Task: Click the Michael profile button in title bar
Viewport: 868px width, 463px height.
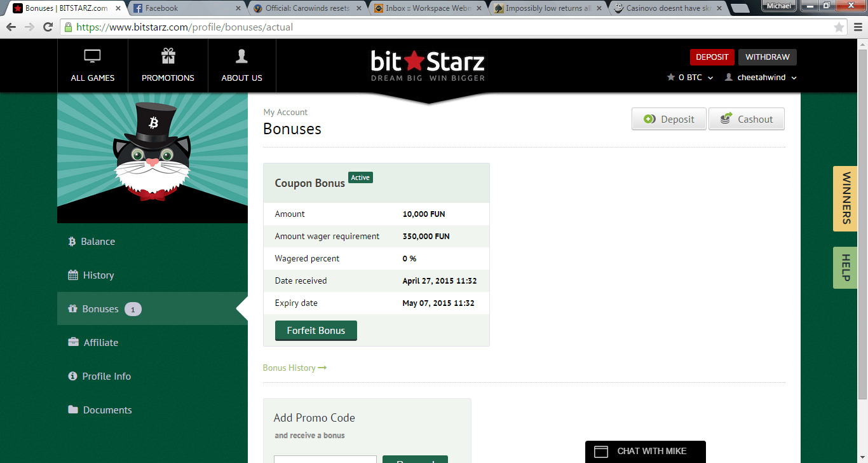Action: pyautogui.click(x=778, y=6)
